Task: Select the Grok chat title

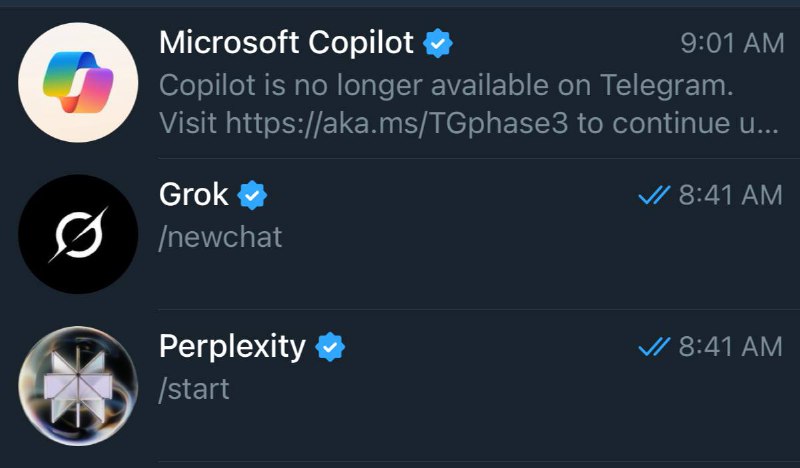Action: point(194,195)
